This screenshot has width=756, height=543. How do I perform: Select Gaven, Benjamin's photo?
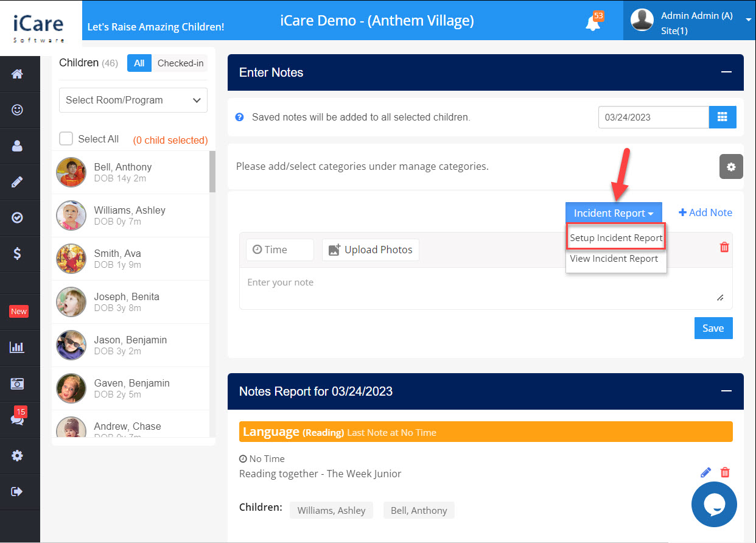pos(71,388)
